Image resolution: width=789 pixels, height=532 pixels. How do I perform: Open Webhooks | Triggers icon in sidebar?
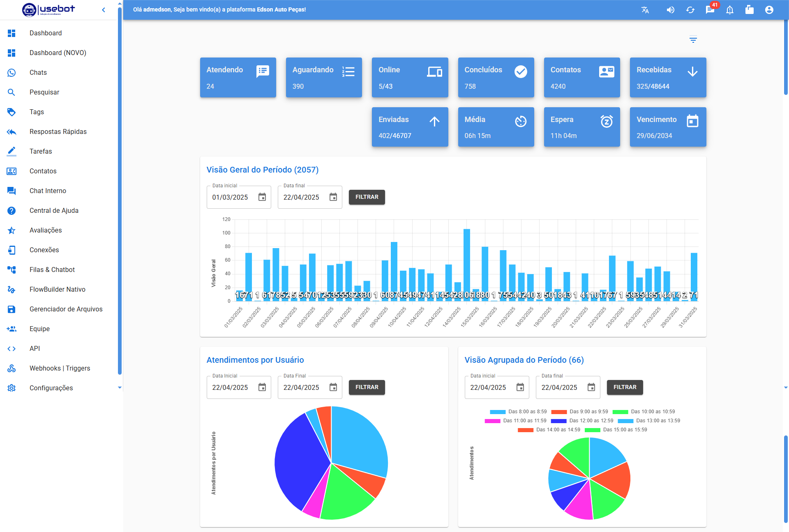(x=12, y=368)
